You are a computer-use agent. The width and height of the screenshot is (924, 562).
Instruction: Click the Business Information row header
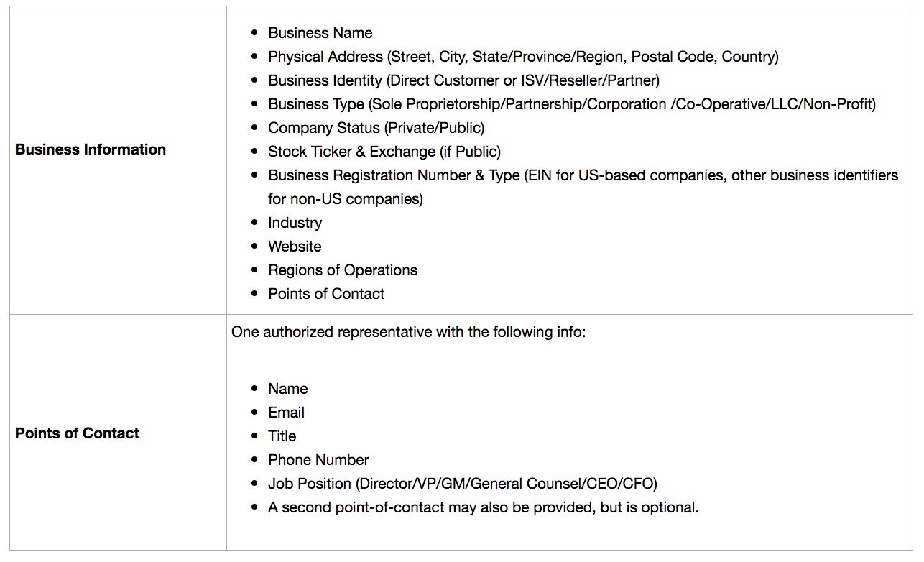[91, 149]
